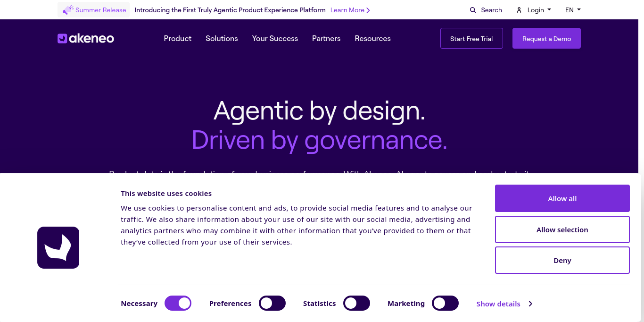Enable the Marketing cookies switch
The height and width of the screenshot is (322, 644).
[445, 303]
